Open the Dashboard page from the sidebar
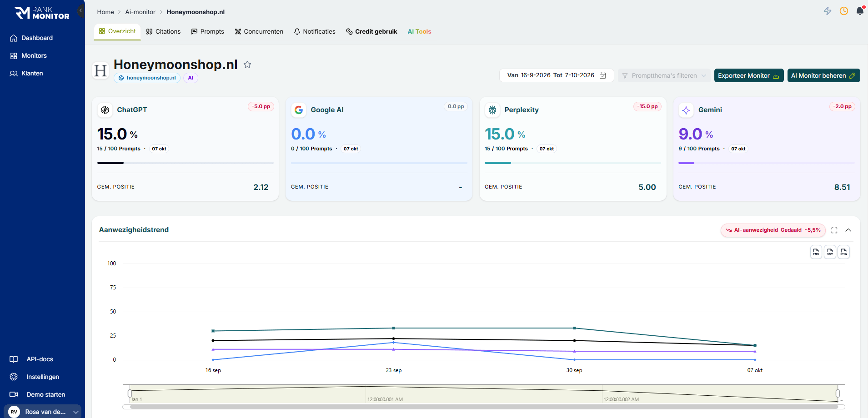Image resolution: width=868 pixels, height=418 pixels. 31,38
